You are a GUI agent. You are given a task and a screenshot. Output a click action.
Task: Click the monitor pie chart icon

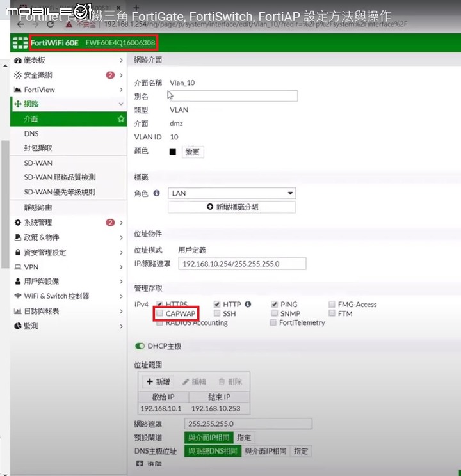18,326
